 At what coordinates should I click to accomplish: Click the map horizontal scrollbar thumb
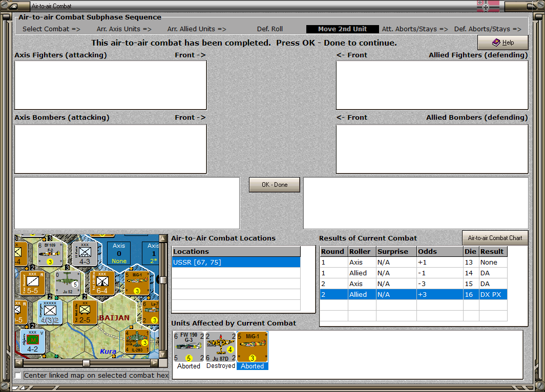point(86,363)
